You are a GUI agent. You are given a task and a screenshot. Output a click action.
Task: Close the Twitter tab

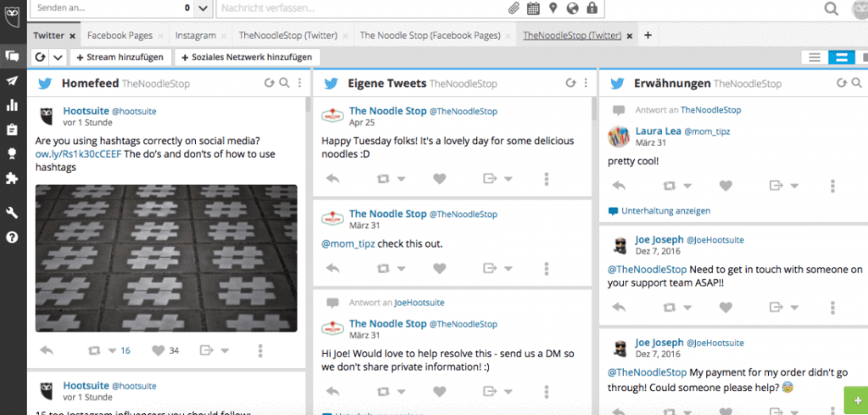pos(73,36)
